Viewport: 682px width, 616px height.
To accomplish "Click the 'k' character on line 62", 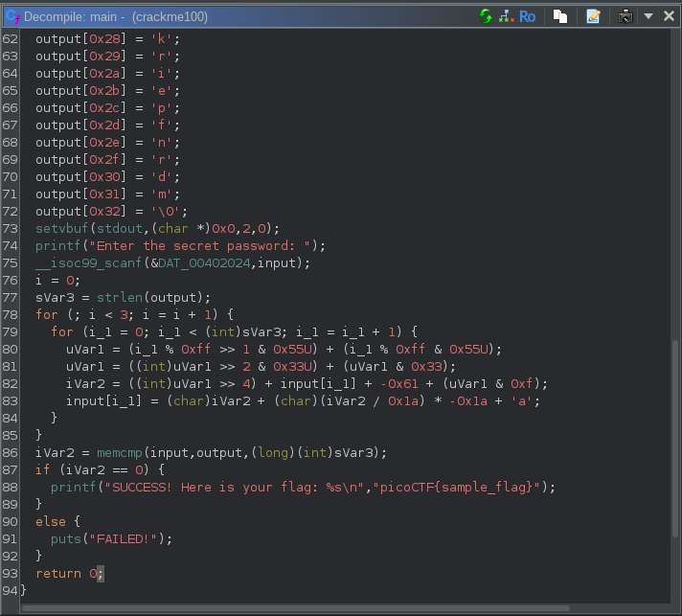I will click(x=161, y=39).
